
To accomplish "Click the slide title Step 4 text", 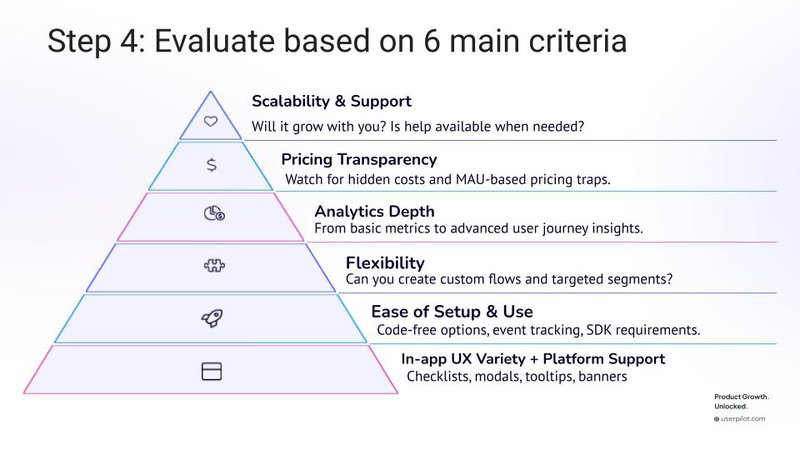I will (337, 41).
